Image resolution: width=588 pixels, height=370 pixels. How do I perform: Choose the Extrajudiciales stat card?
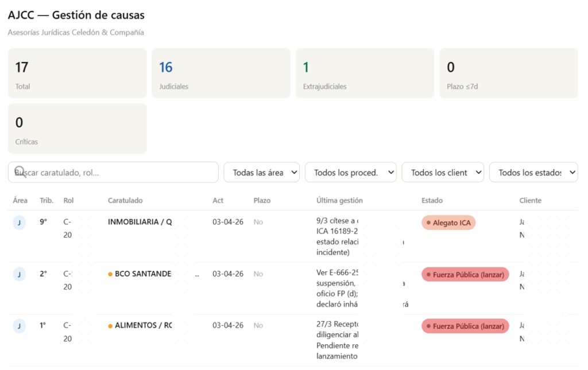(x=365, y=73)
